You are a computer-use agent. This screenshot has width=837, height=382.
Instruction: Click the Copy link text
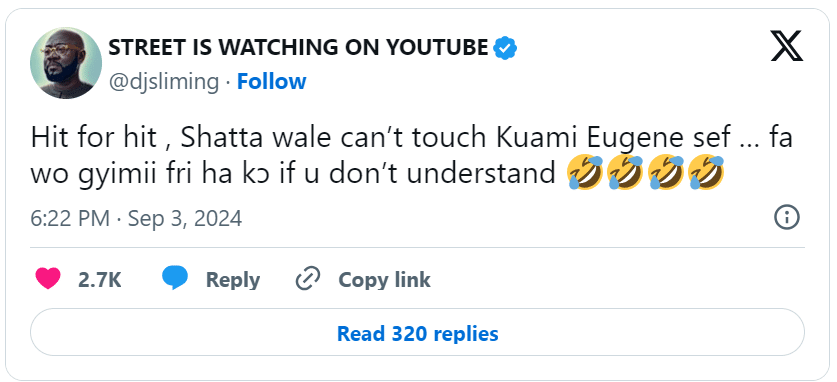pos(384,280)
